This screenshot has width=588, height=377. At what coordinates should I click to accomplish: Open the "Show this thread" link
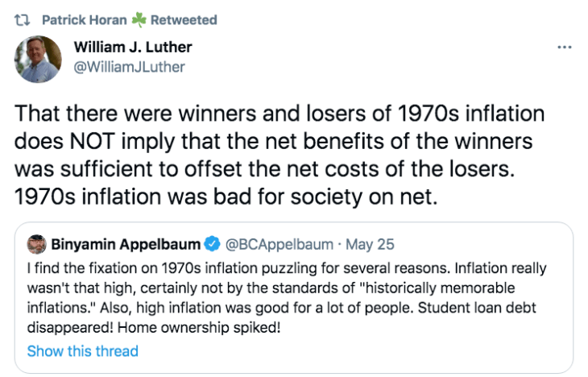point(82,351)
